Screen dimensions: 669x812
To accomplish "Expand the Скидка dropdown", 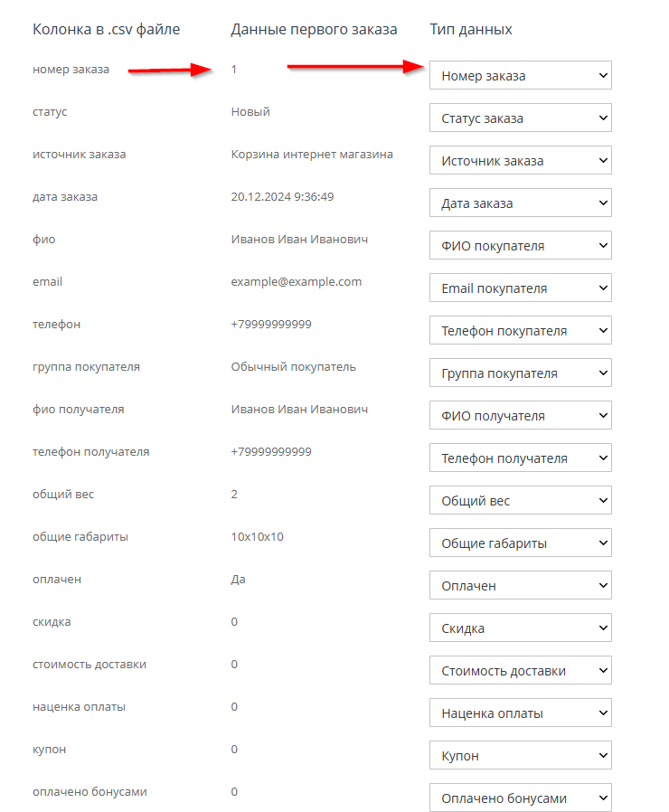I will pos(520,628).
